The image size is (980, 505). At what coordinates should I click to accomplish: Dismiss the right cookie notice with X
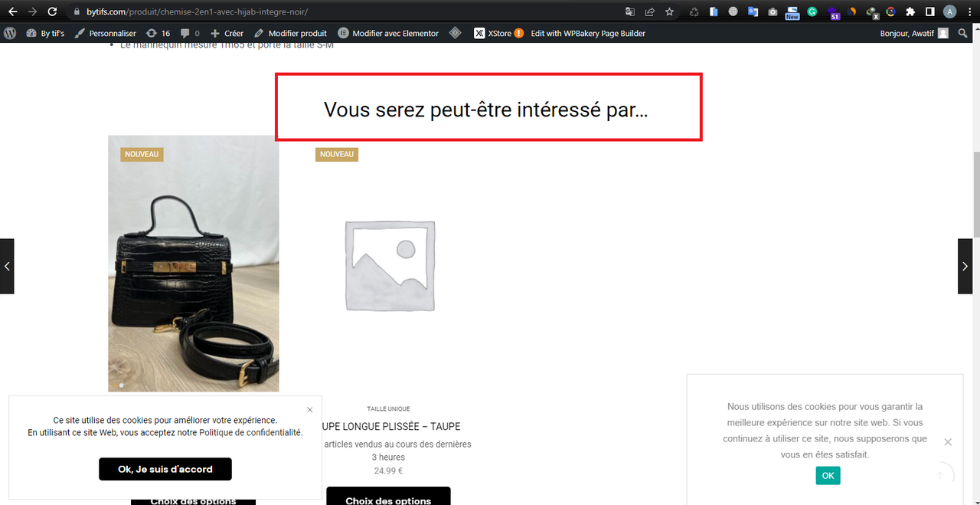pyautogui.click(x=948, y=441)
